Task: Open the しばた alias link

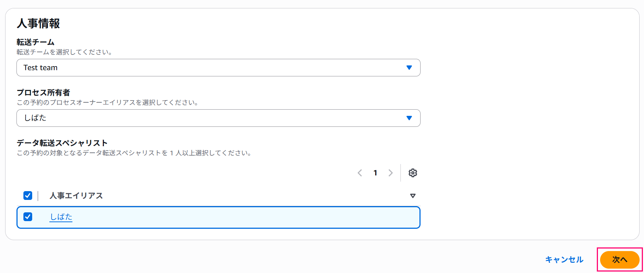Action: [x=61, y=217]
